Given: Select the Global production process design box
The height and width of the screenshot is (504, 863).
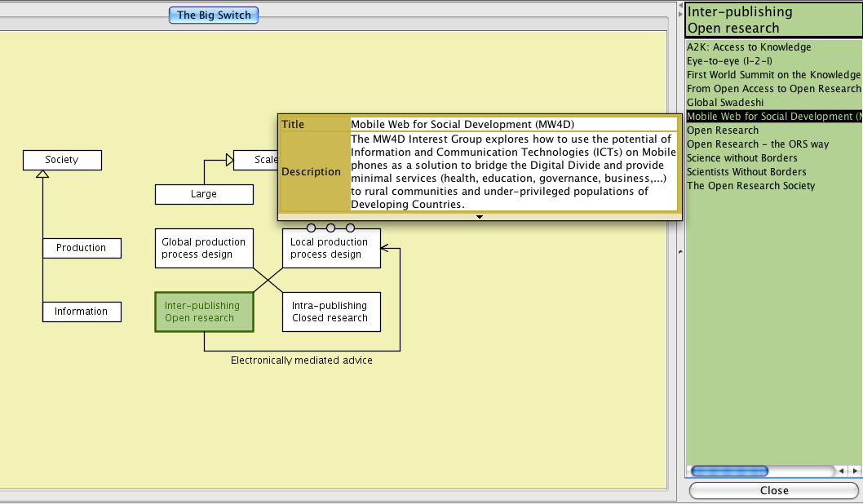Looking at the screenshot, I should pos(204,248).
